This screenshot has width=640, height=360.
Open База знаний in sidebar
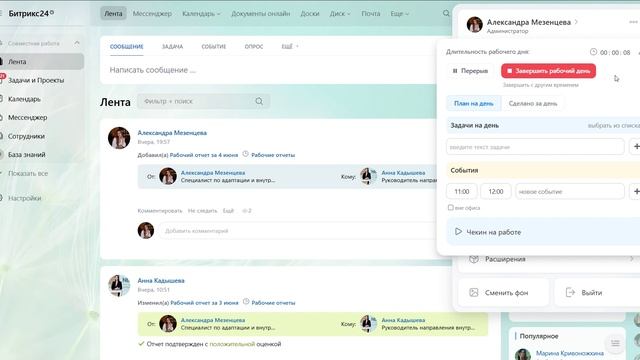pyautogui.click(x=27, y=155)
